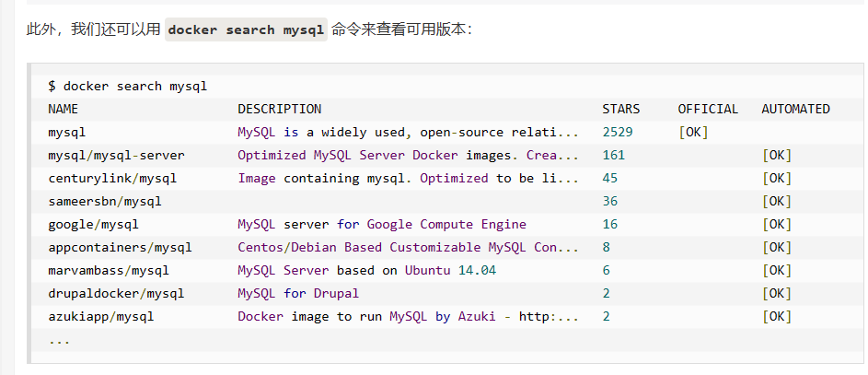Click the trailing ellipsis line in code block
The height and width of the screenshot is (375, 868).
59,339
